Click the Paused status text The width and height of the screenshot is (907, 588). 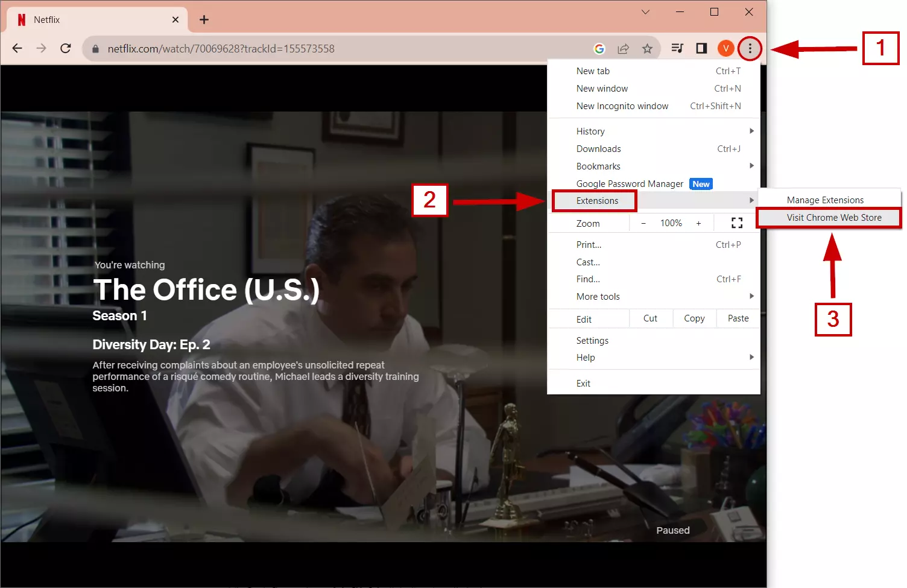coord(673,530)
